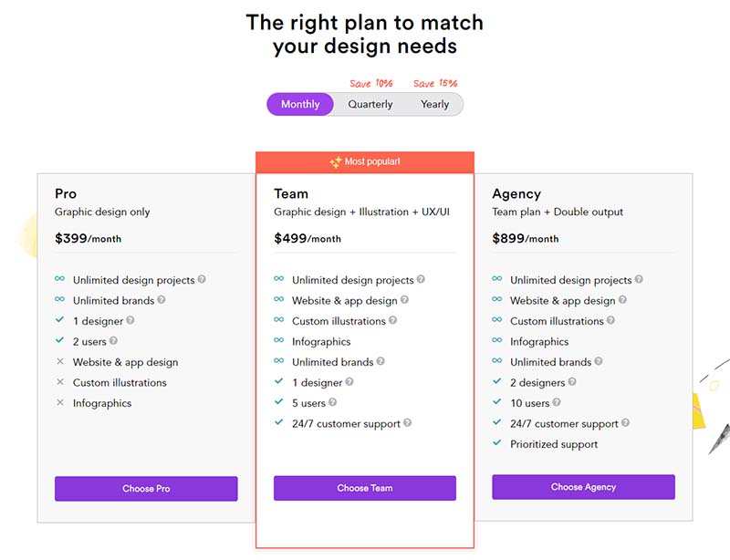Viewport: 730px width, 560px height.
Task: Click the Team plan heading
Action: (x=291, y=193)
